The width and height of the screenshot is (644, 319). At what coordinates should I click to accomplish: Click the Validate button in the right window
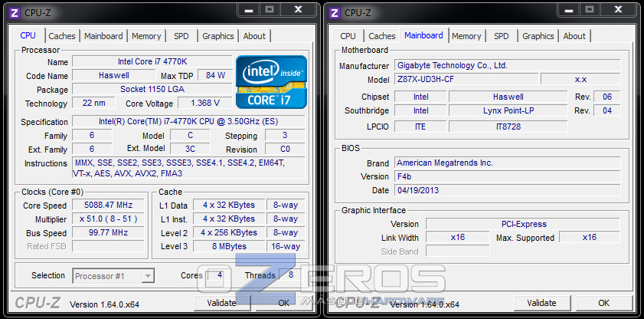(x=541, y=303)
